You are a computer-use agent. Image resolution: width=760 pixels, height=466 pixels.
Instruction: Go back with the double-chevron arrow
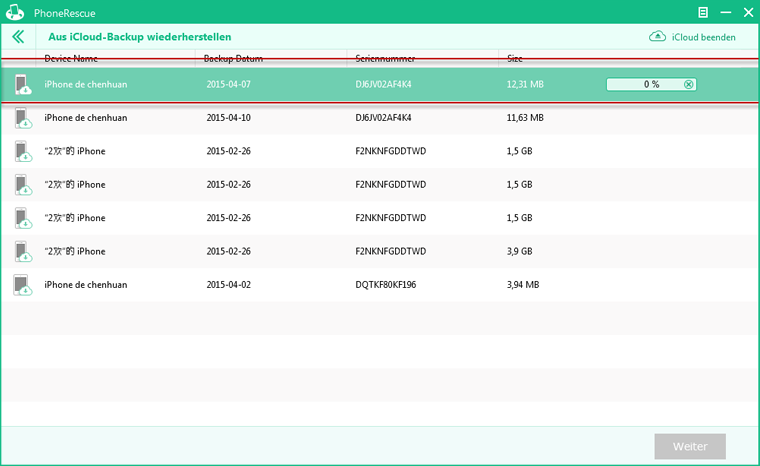coord(18,37)
